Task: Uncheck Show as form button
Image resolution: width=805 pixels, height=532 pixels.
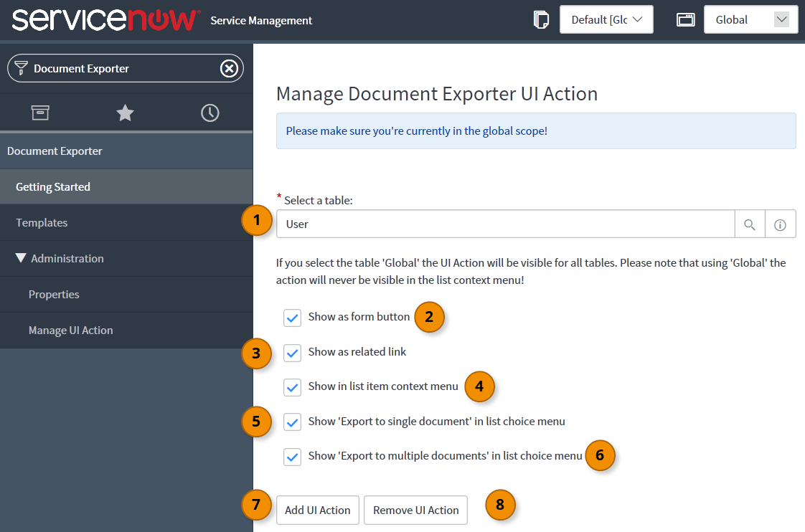Action: point(292,318)
